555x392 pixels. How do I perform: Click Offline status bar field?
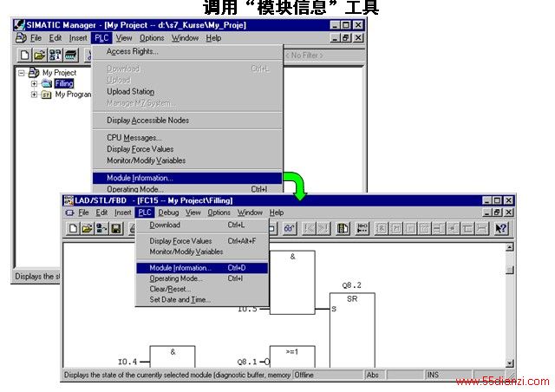pyautogui.click(x=329, y=375)
